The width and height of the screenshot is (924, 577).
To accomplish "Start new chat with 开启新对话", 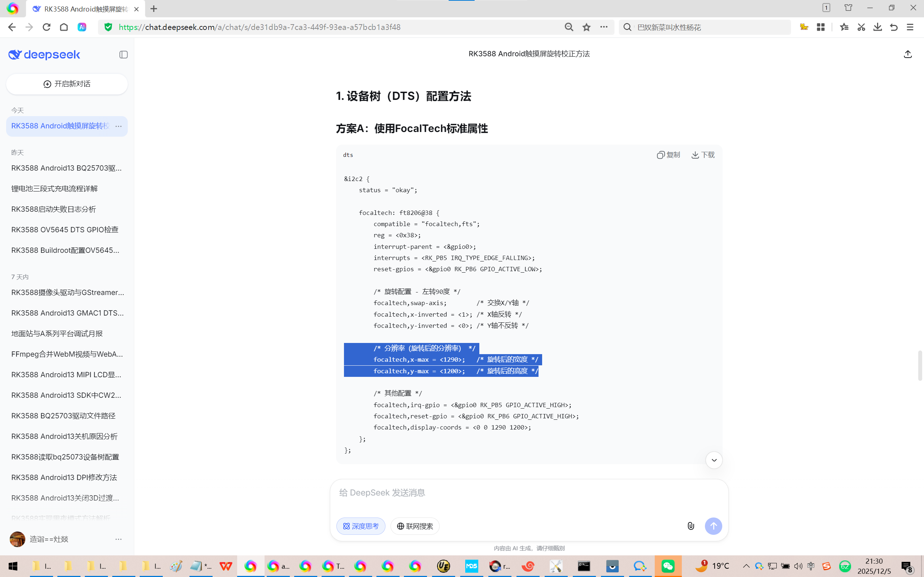I will (67, 84).
